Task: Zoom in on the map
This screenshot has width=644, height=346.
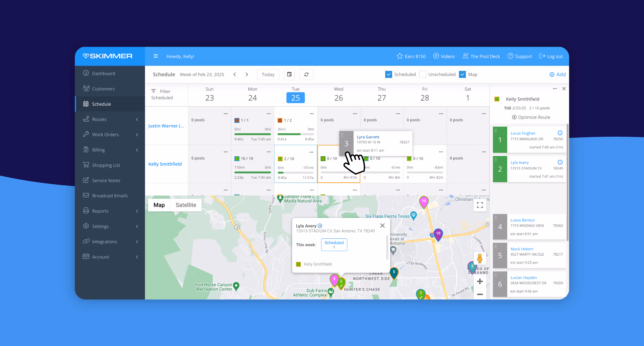Action: (480, 281)
